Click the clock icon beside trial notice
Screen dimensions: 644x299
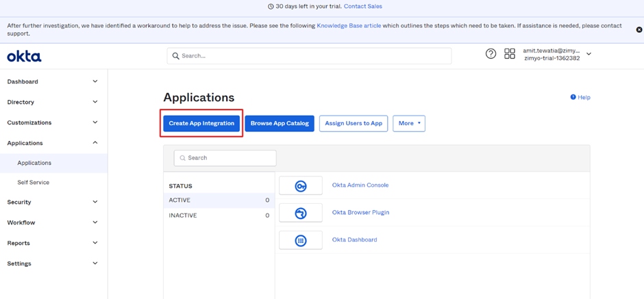270,7
